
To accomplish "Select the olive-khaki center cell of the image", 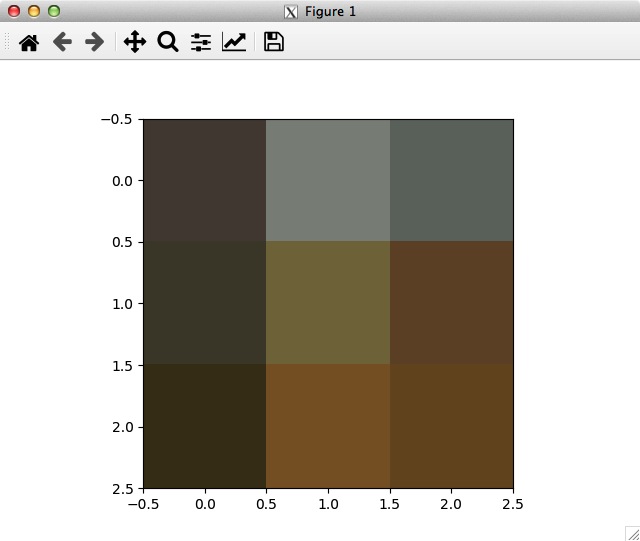I will click(328, 303).
